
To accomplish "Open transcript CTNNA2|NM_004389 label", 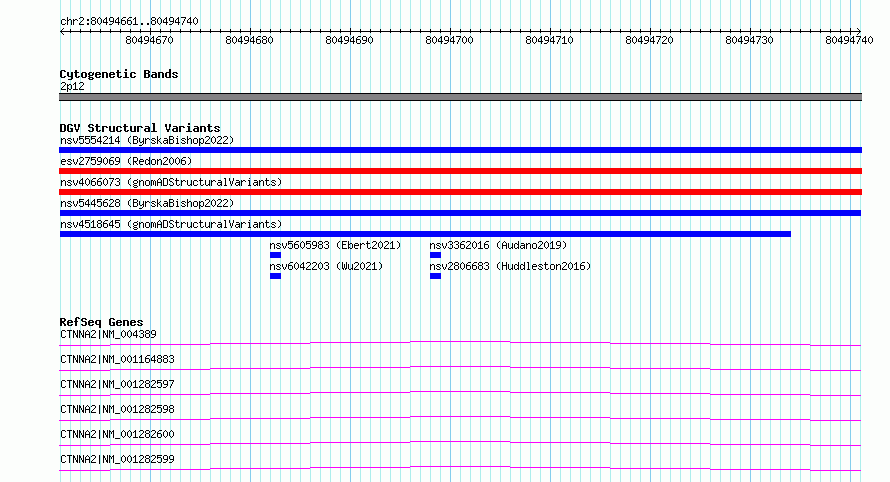I will (x=108, y=334).
